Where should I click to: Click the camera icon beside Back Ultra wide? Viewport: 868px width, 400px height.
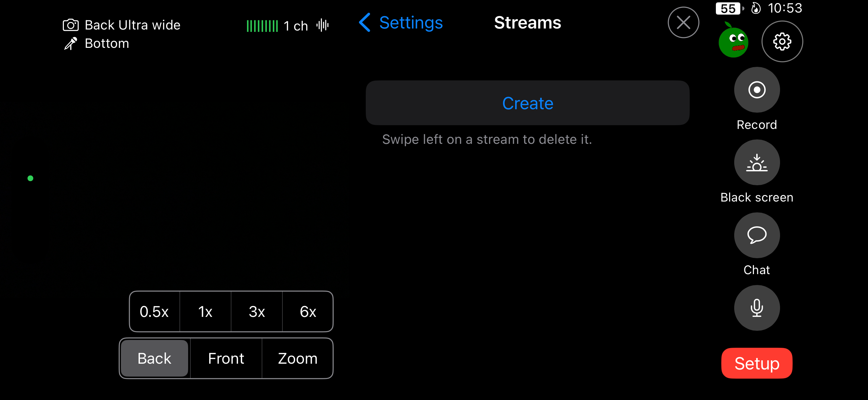(x=71, y=25)
